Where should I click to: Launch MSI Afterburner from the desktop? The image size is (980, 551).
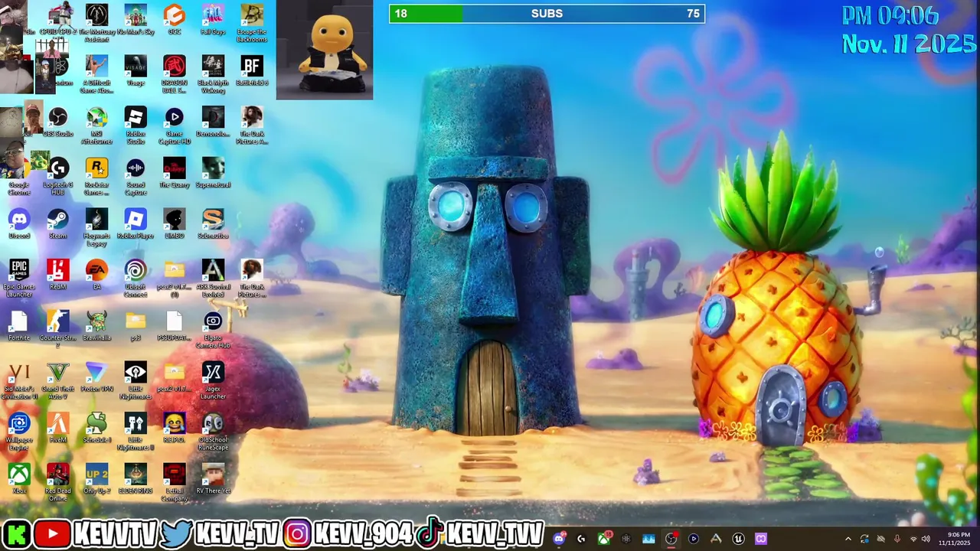(x=96, y=126)
